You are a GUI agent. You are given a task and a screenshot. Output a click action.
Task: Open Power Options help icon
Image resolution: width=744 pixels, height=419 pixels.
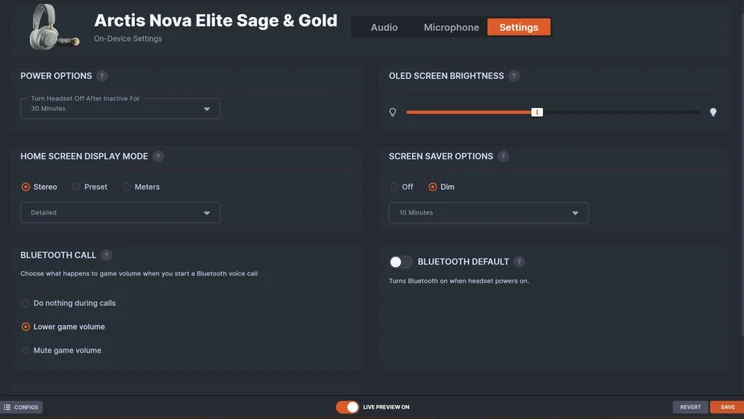click(x=102, y=76)
